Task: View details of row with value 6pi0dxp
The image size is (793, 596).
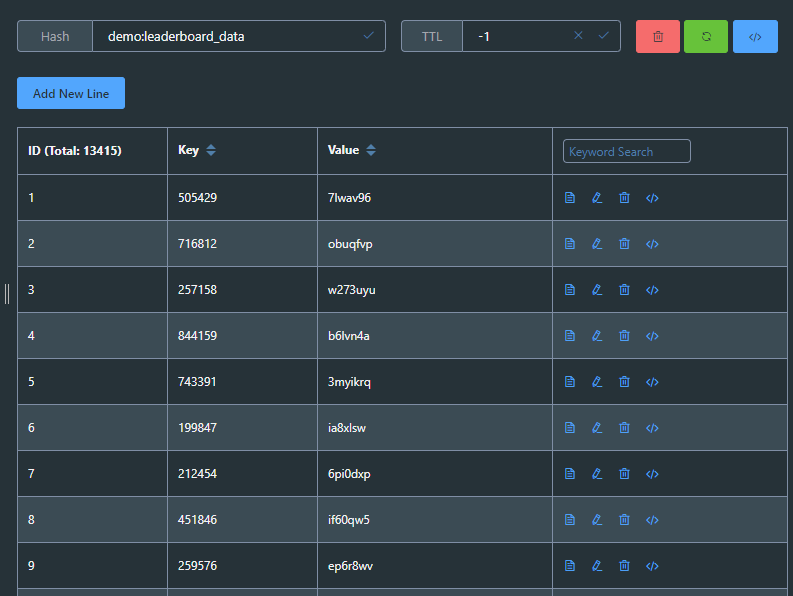Action: [x=570, y=474]
